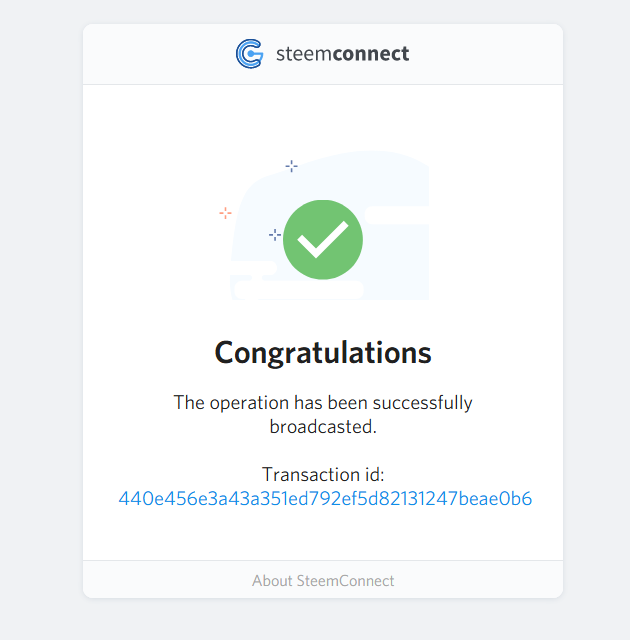The width and height of the screenshot is (630, 640).
Task: Click the word 'About' in footer
Action: coord(272,580)
